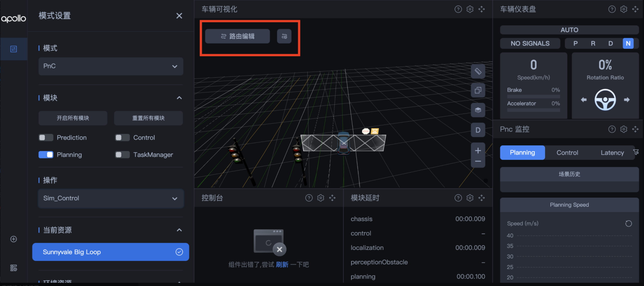Click the refresh icon on Planning Speed chart
Image resolution: width=644 pixels, height=286 pixels.
coord(628,223)
